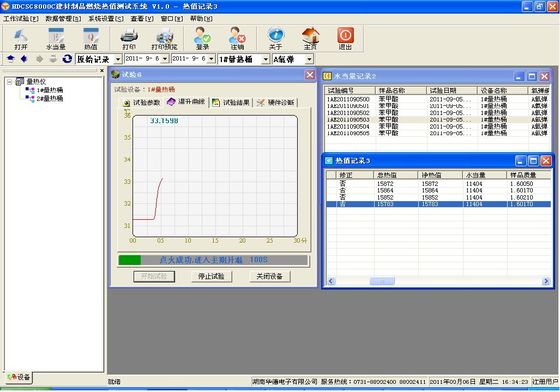Click the 设备名称 column header
The image size is (560, 392).
[502, 91]
